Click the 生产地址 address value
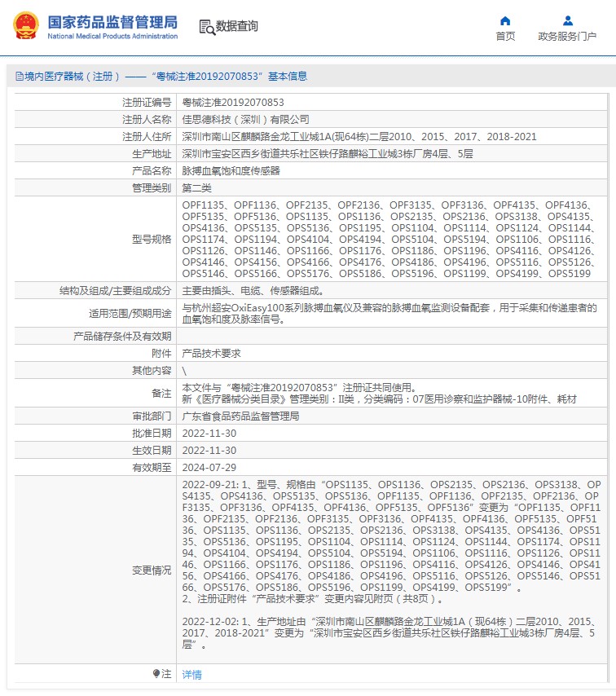 328,154
